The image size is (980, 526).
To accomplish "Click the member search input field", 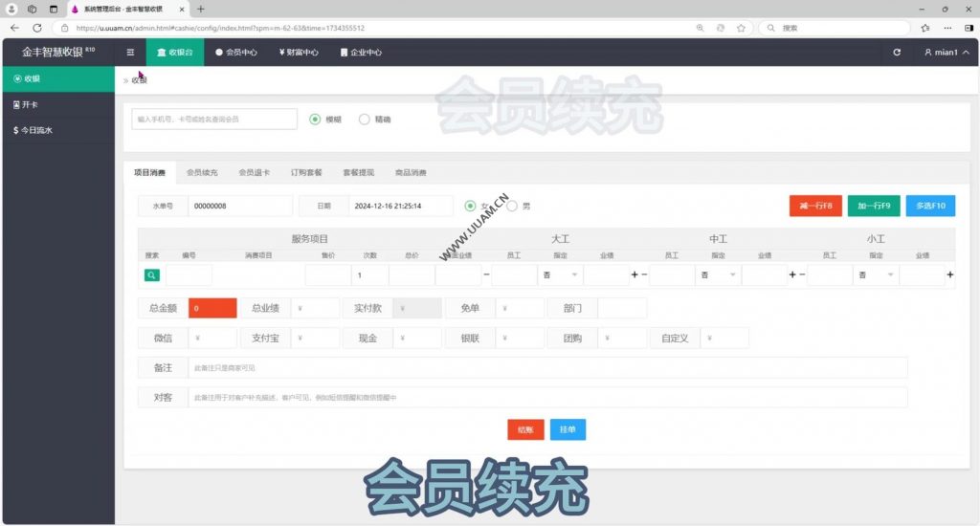I will (x=214, y=120).
